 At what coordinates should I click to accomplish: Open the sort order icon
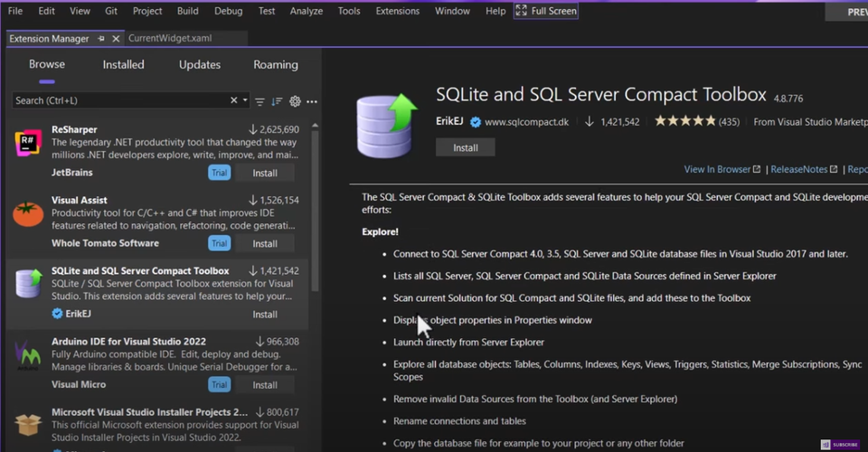pyautogui.click(x=277, y=101)
